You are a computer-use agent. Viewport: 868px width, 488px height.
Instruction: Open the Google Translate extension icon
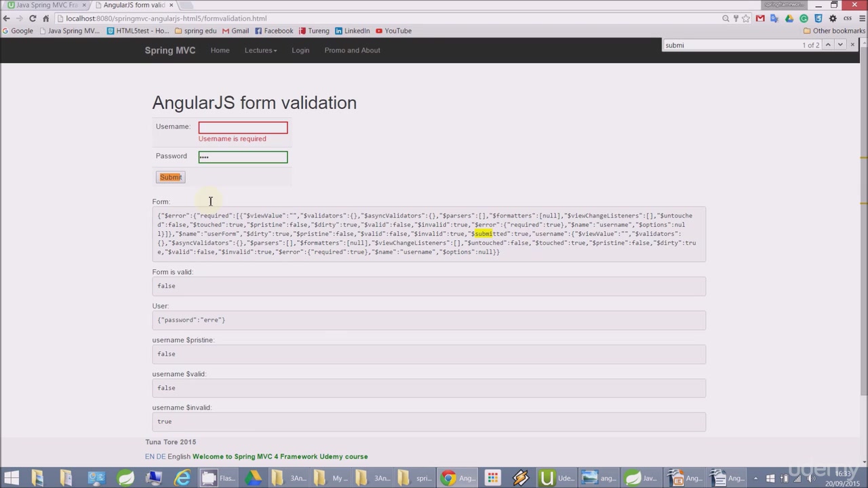point(774,18)
